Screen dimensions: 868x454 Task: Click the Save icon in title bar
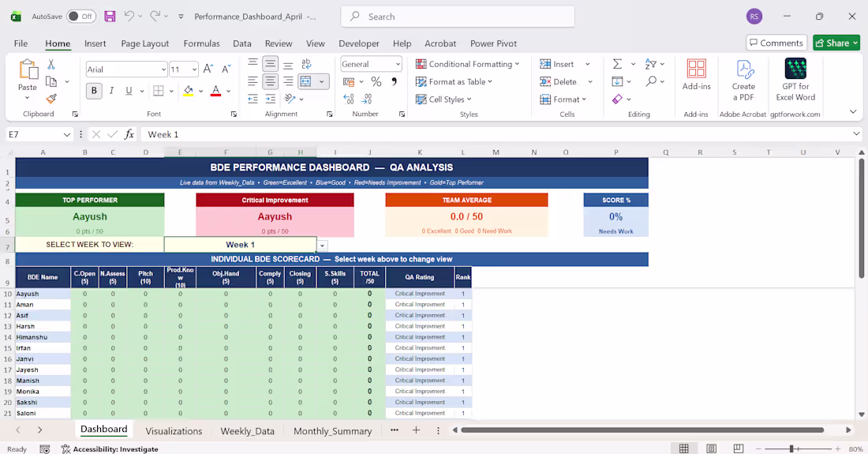pyautogui.click(x=110, y=17)
